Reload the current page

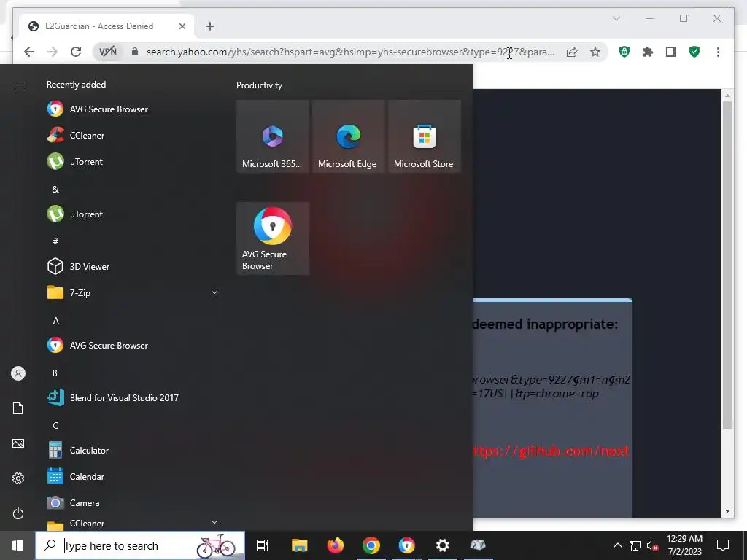coord(76,52)
